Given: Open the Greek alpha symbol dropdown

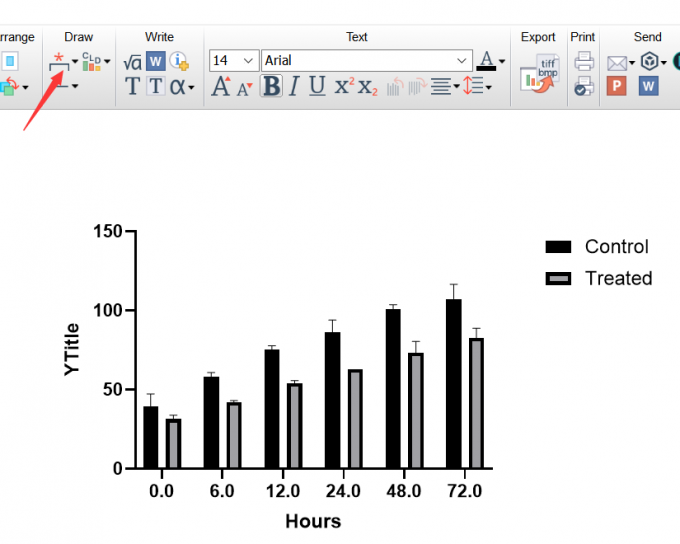Looking at the screenshot, I should coord(182,87).
